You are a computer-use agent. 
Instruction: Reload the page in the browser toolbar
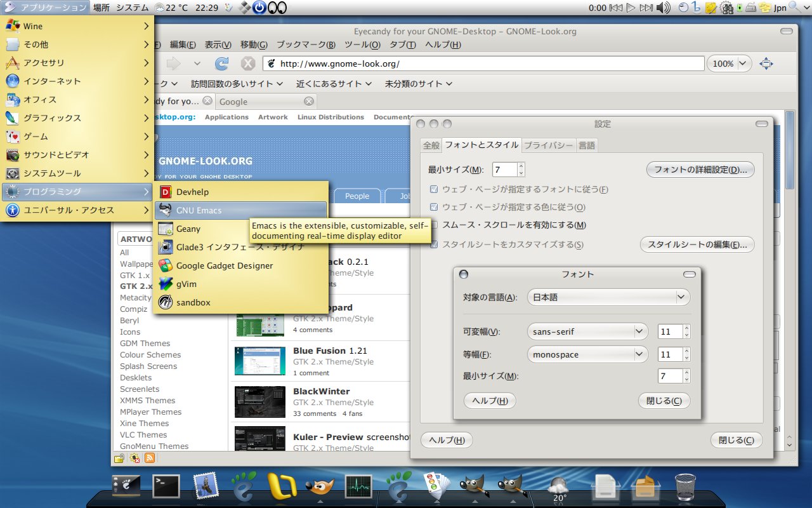pos(221,63)
